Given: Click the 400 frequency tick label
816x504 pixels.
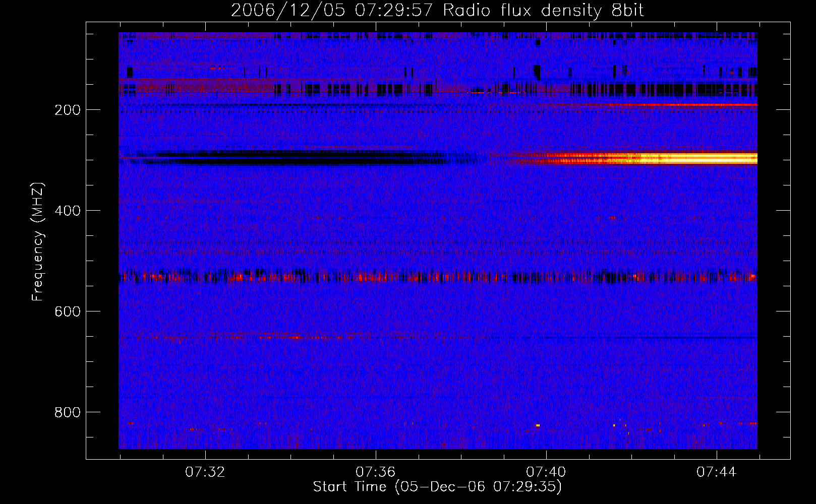Looking at the screenshot, I should [x=68, y=211].
